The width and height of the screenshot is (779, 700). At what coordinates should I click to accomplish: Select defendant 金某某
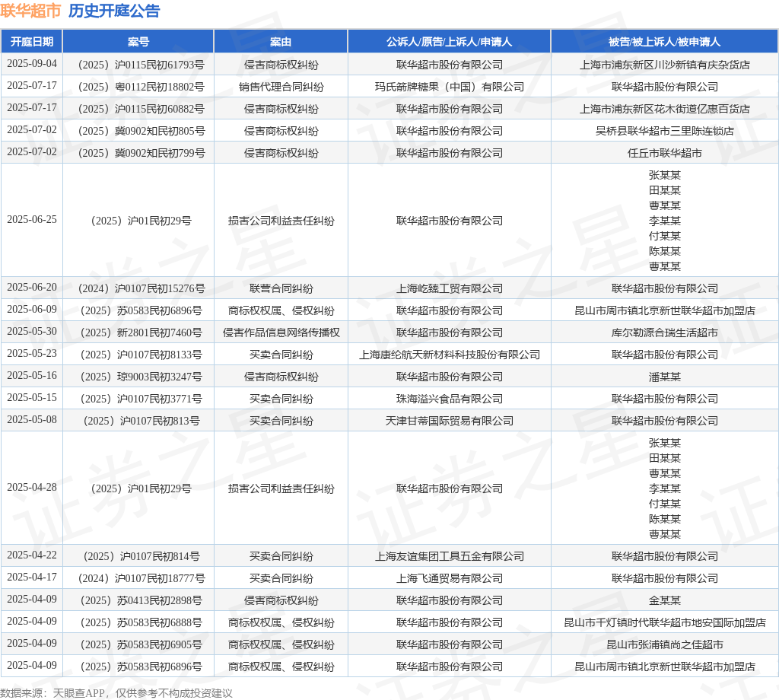[665, 600]
